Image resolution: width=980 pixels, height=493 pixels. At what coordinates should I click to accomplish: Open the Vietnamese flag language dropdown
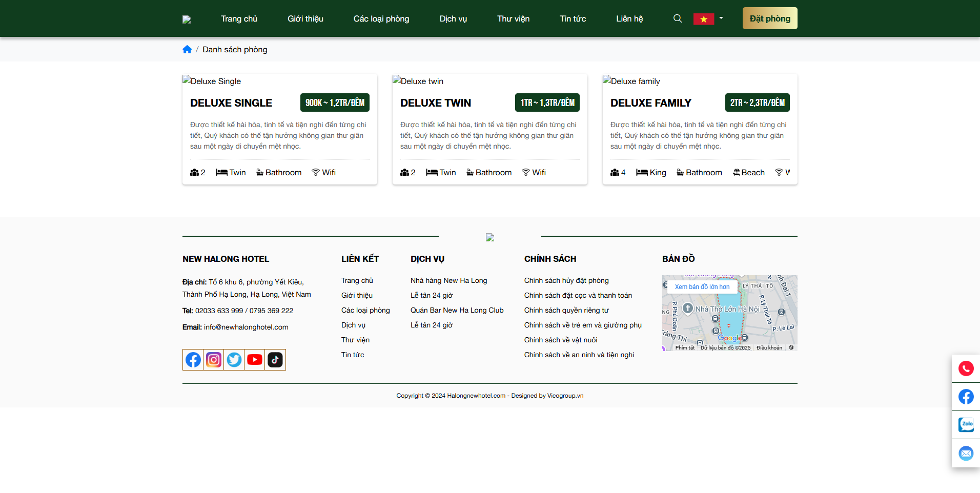[x=708, y=19]
